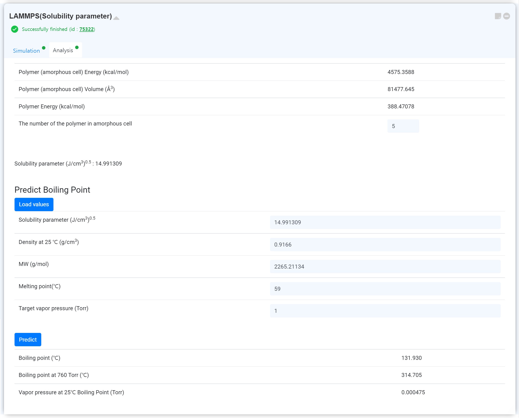Focus the Melting point input field

coord(385,289)
